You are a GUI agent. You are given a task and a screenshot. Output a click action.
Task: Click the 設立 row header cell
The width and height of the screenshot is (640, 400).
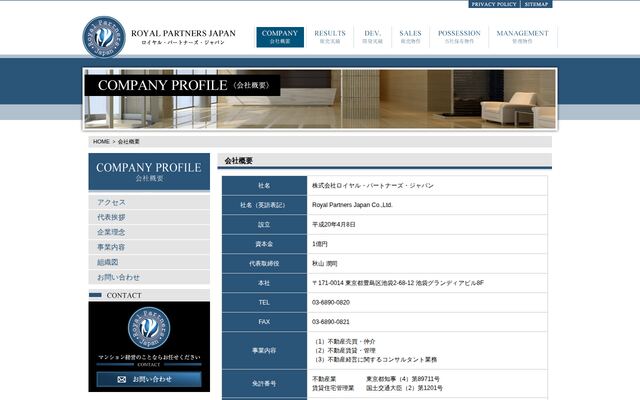(264, 224)
